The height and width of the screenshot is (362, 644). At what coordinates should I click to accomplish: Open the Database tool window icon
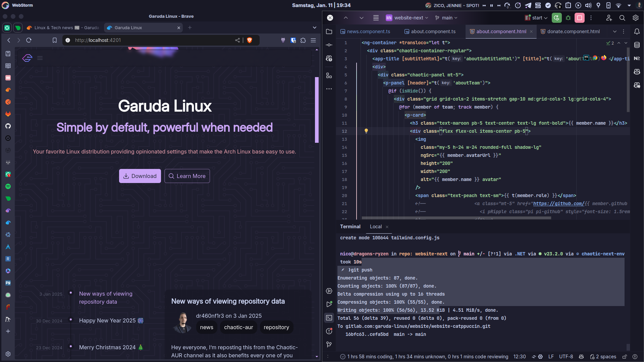pyautogui.click(x=637, y=45)
